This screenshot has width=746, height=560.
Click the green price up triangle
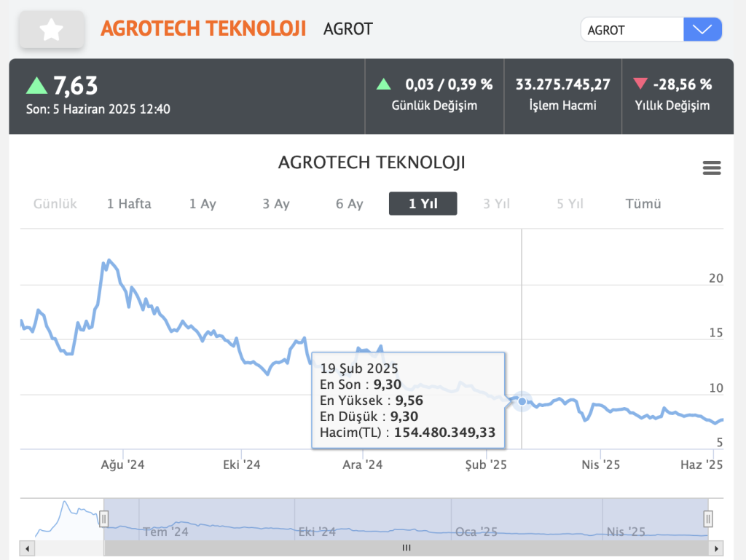[36, 86]
